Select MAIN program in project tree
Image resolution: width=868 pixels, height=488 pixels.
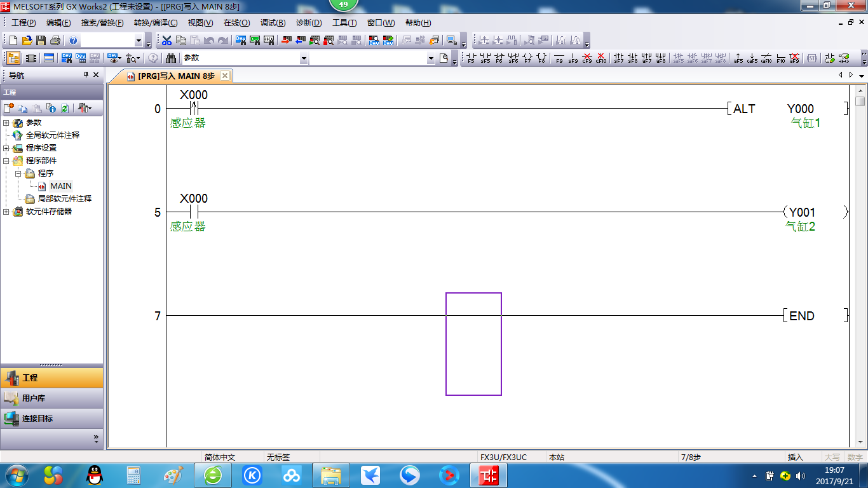(x=60, y=186)
